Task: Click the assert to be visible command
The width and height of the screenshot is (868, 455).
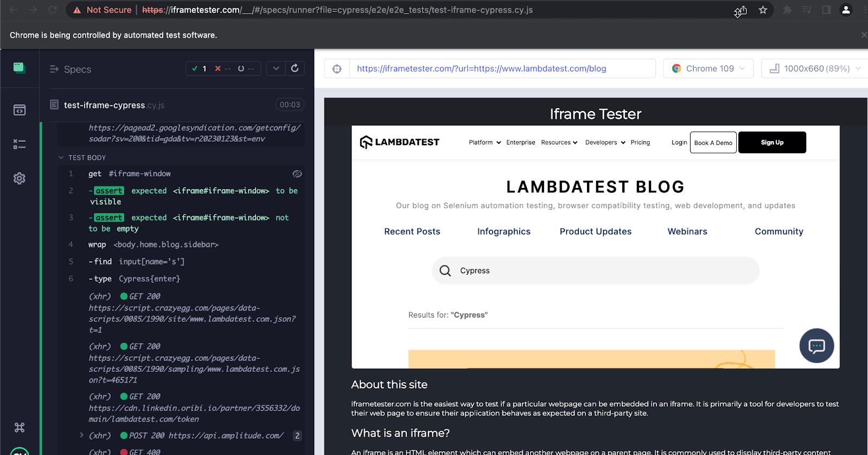Action: (x=181, y=196)
